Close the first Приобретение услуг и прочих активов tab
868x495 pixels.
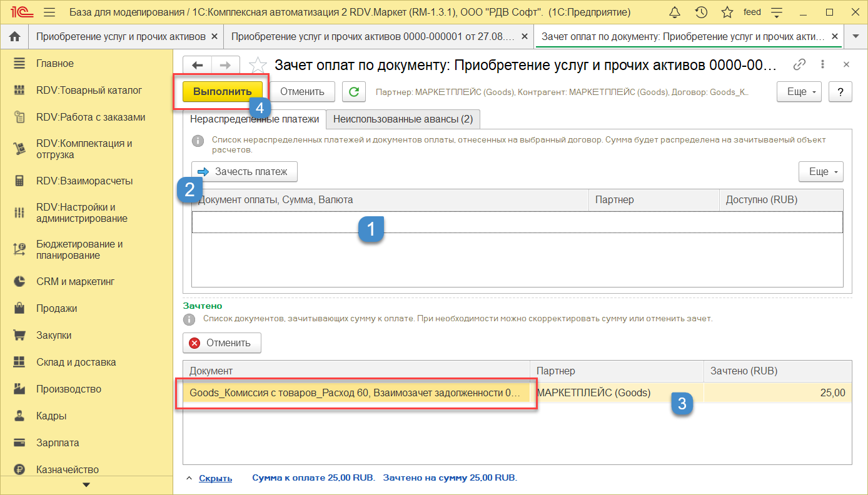pos(214,37)
